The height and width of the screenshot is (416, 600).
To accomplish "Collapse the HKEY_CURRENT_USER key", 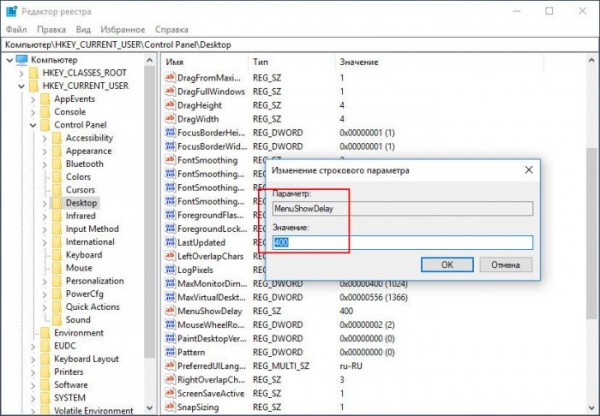I will (x=21, y=86).
